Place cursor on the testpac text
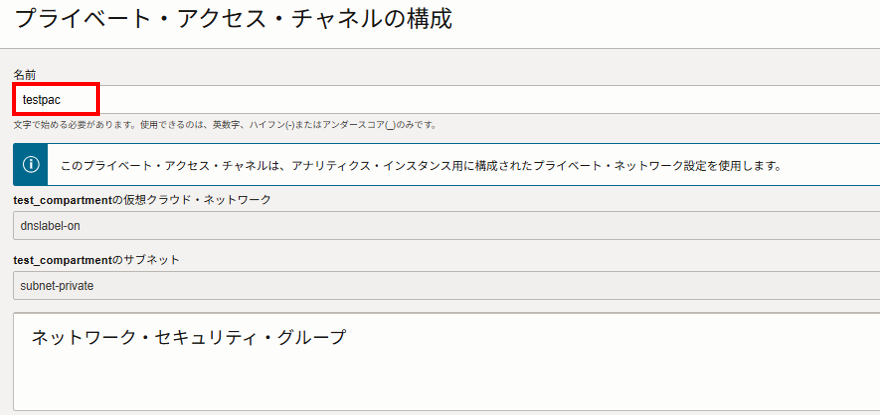 [43, 100]
